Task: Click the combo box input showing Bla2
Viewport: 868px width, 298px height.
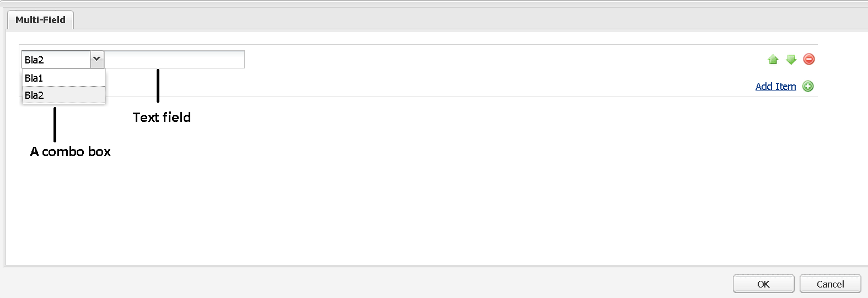Action: pyautogui.click(x=56, y=60)
